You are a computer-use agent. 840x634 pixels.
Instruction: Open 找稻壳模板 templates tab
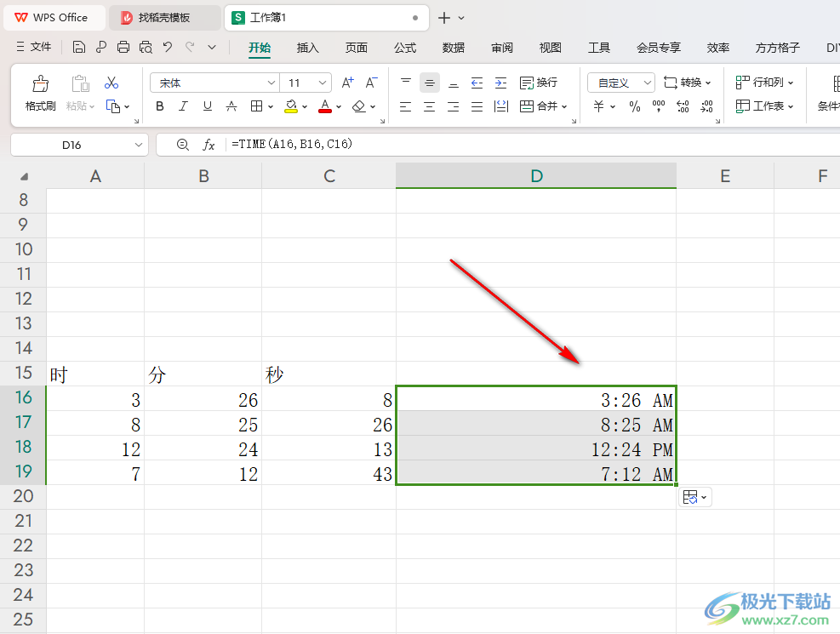point(164,18)
